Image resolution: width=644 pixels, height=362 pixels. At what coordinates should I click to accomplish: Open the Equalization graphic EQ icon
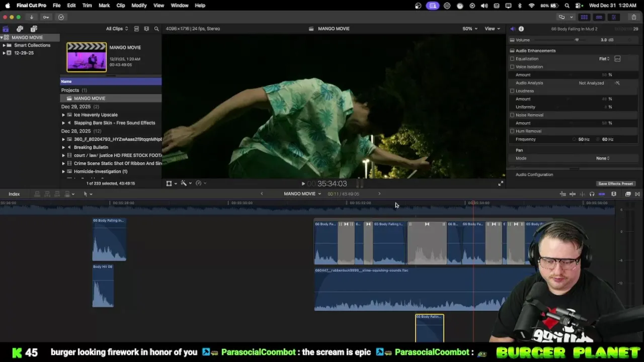point(617,59)
